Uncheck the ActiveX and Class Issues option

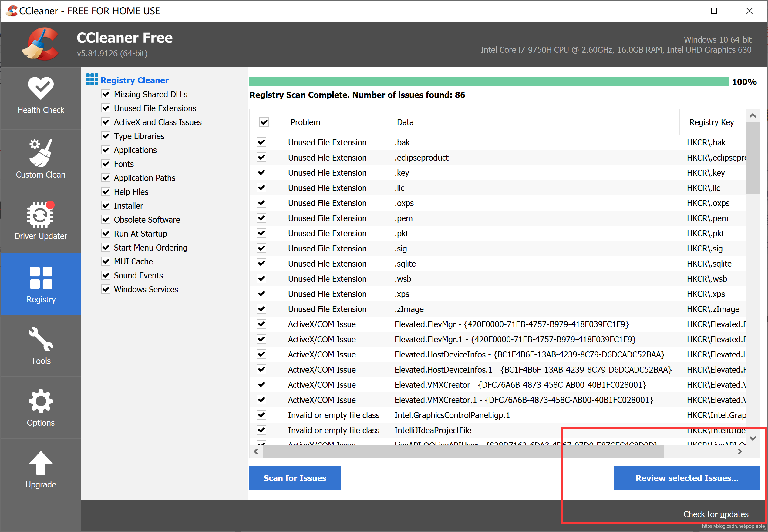(x=105, y=121)
